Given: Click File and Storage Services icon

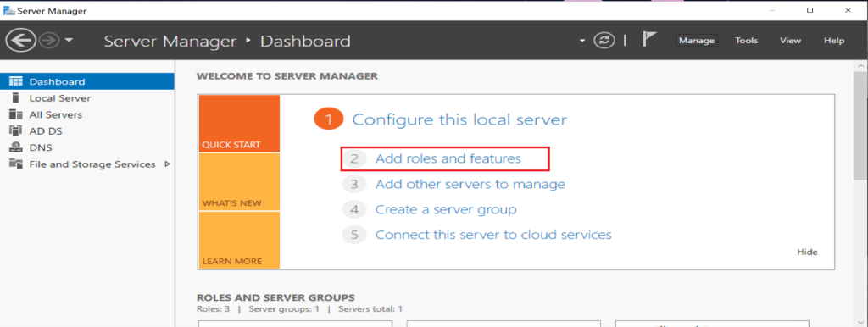Looking at the screenshot, I should (x=15, y=164).
